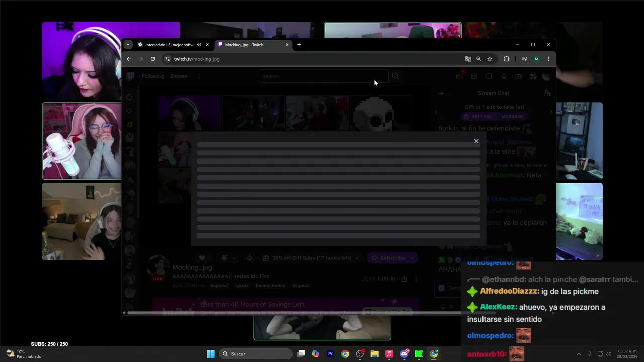644x362 pixels.
Task: Open the taskbar clock showing 03:57 a. m.
Action: (627, 354)
